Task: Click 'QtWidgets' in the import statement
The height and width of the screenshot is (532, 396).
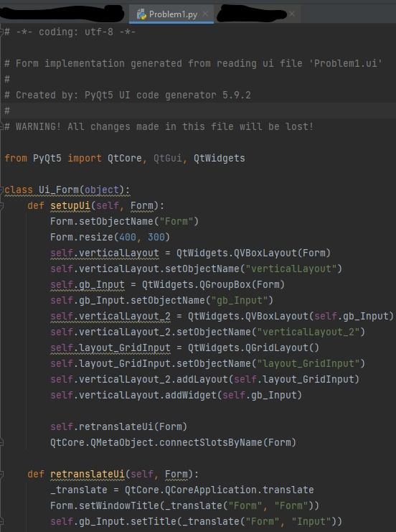Action: tap(219, 158)
